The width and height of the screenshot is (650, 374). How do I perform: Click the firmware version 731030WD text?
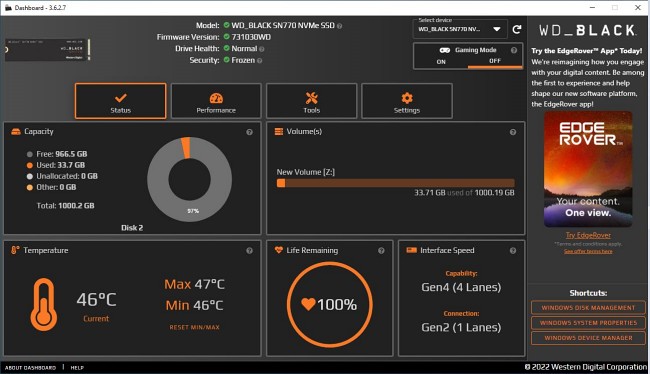[251, 37]
